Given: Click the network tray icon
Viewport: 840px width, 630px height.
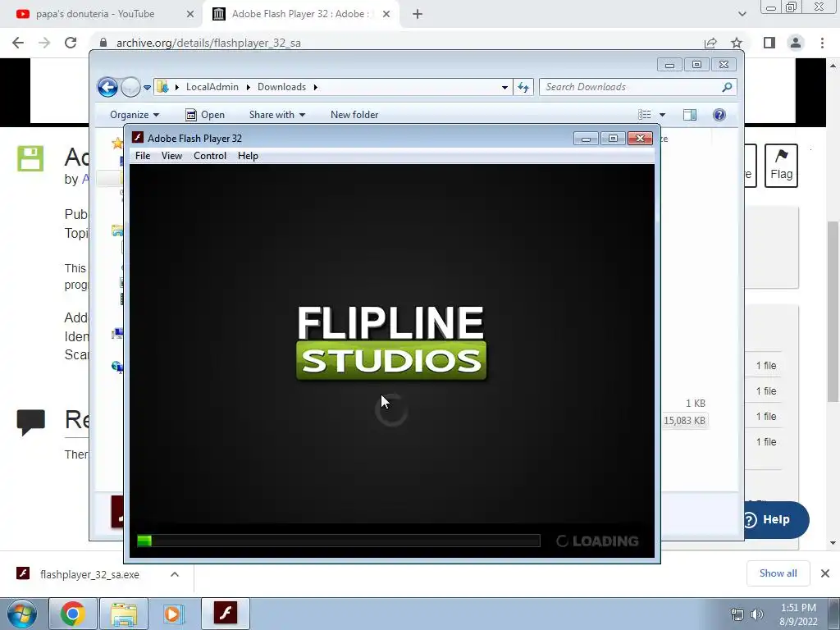Looking at the screenshot, I should coord(737,615).
